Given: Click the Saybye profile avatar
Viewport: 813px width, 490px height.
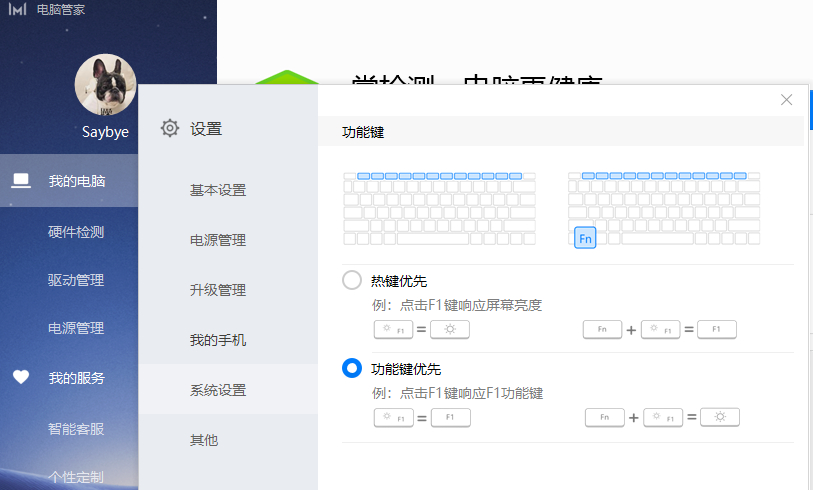Looking at the screenshot, I should (106, 85).
